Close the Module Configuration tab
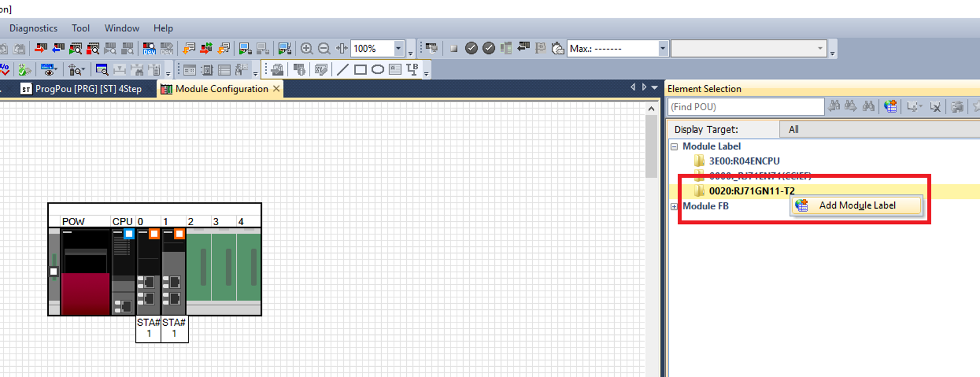 click(276, 89)
